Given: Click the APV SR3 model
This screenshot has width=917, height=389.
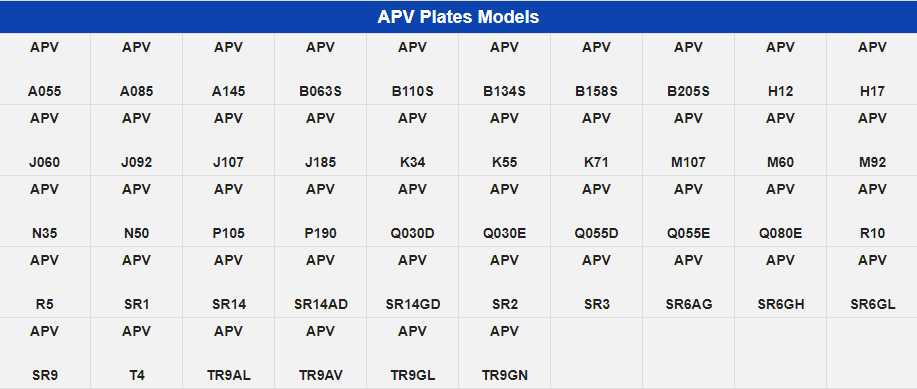Looking at the screenshot, I should pos(597,282).
